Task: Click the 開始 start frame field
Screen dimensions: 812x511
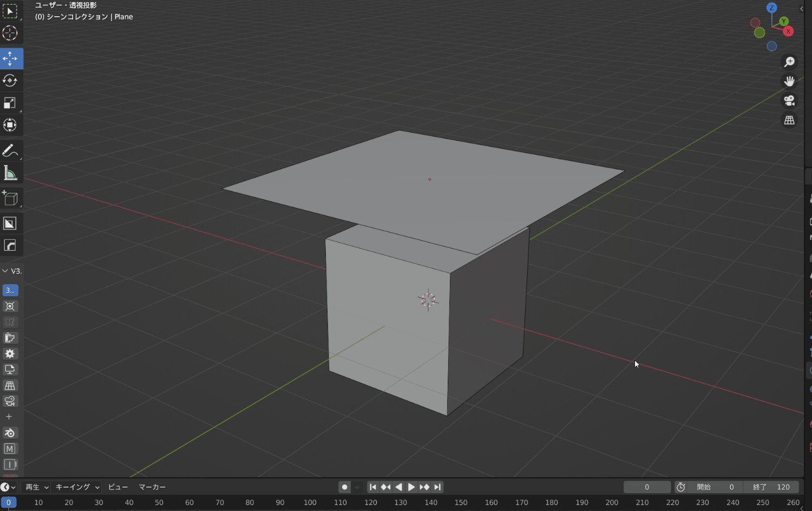Action: click(x=715, y=487)
